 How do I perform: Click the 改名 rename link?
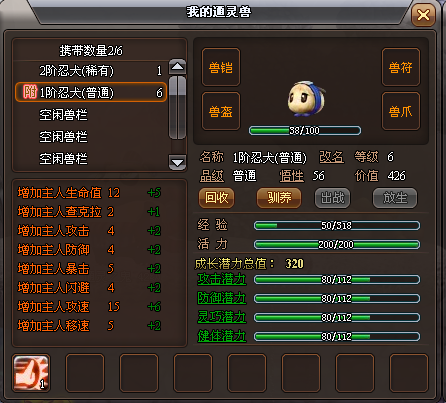(331, 157)
